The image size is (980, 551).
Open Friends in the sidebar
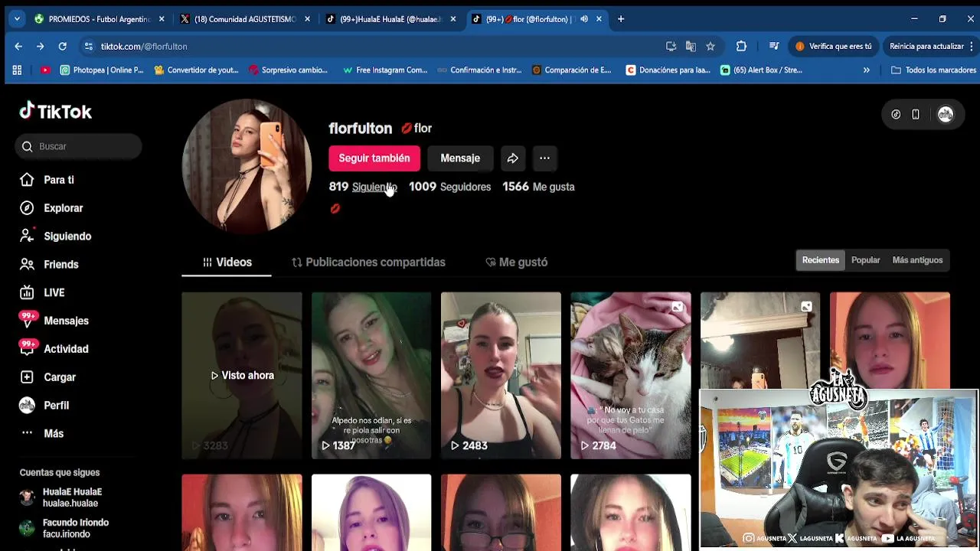49,265
